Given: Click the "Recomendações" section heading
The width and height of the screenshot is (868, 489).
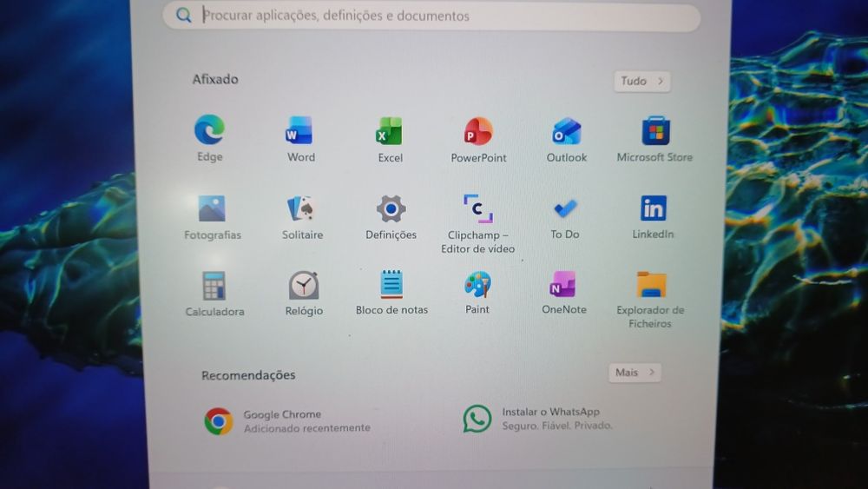Looking at the screenshot, I should pyautogui.click(x=248, y=375).
